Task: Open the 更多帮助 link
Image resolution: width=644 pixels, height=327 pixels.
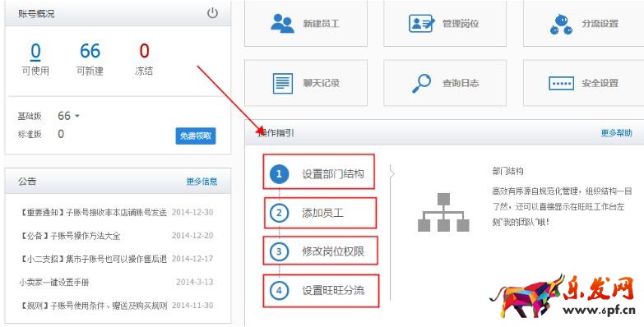Action: (x=616, y=133)
